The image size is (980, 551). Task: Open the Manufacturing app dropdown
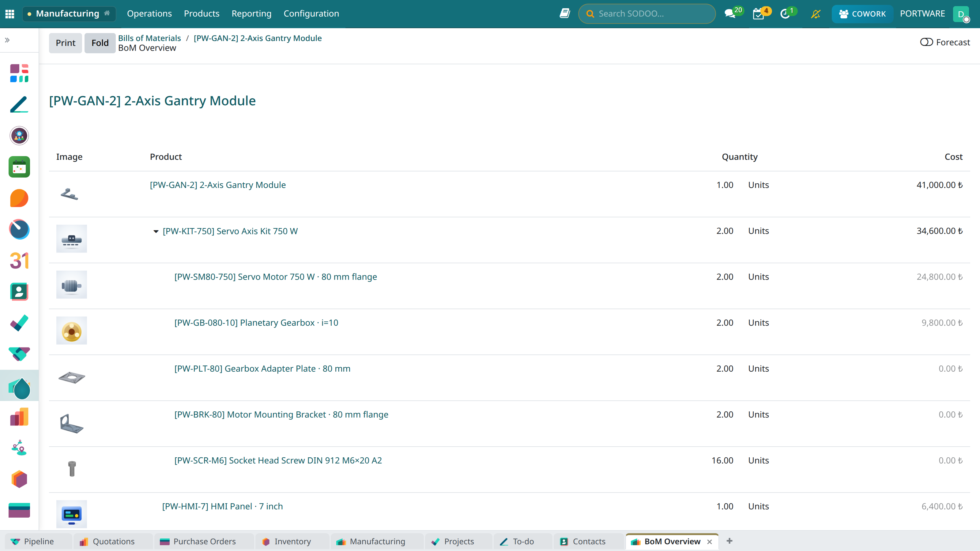69,14
